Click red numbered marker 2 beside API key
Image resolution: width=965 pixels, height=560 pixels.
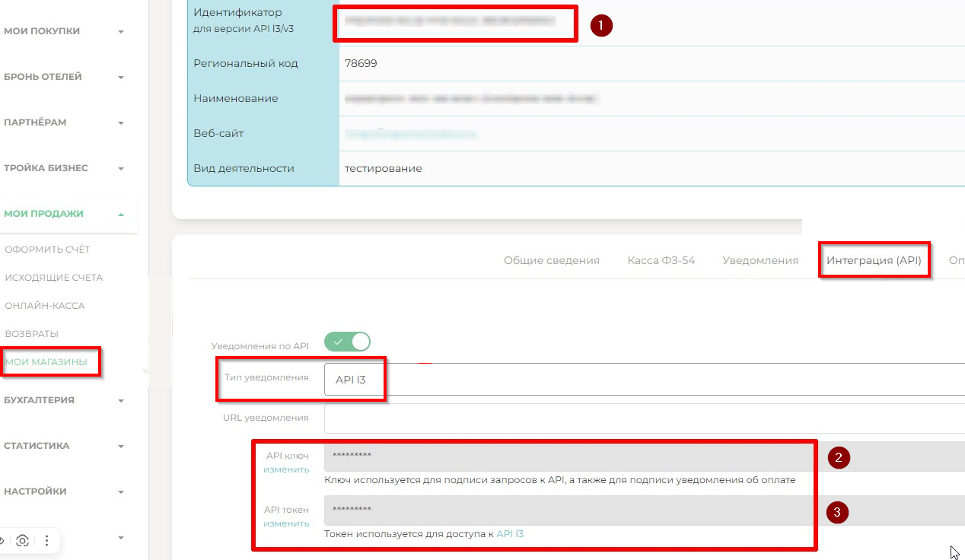[x=838, y=457]
